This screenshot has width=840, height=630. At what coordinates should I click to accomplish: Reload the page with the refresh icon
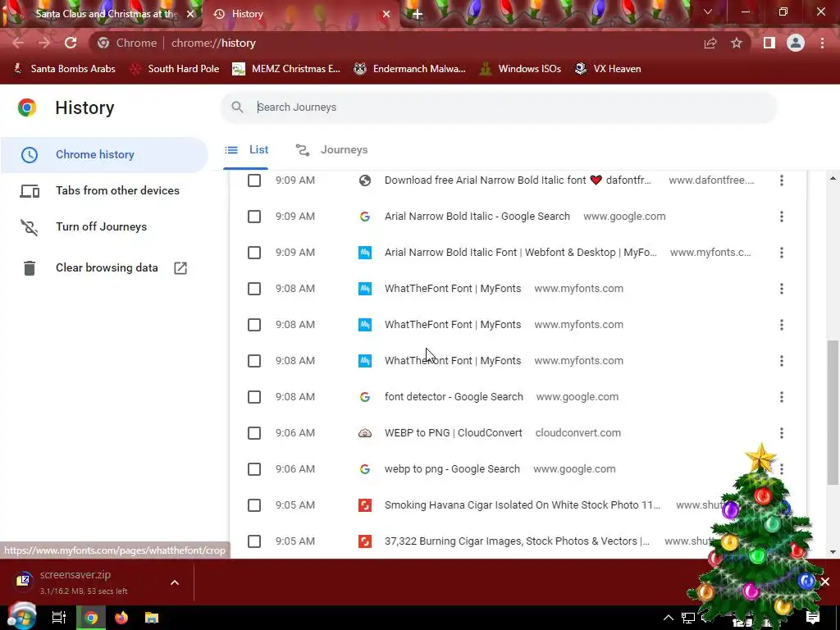[71, 43]
